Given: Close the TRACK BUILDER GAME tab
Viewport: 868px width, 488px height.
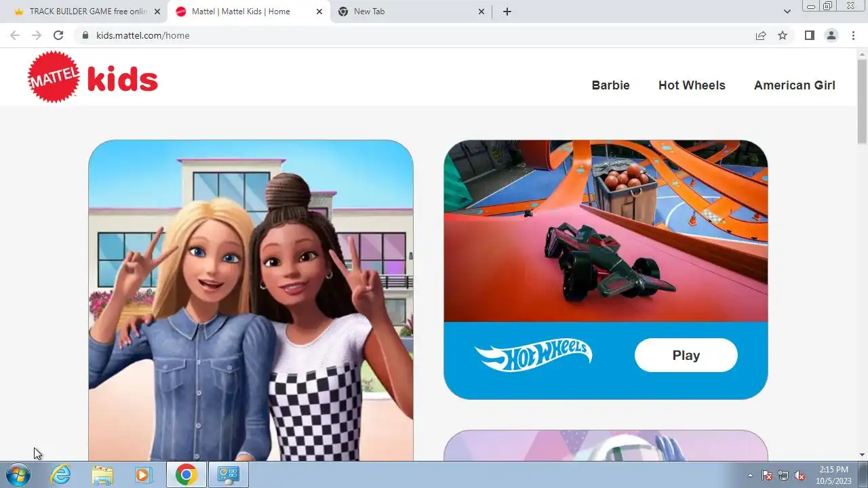Looking at the screenshot, I should (x=157, y=12).
